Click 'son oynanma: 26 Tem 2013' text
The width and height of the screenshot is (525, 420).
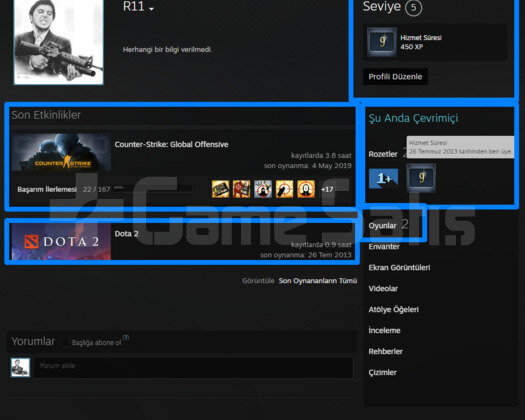306,255
